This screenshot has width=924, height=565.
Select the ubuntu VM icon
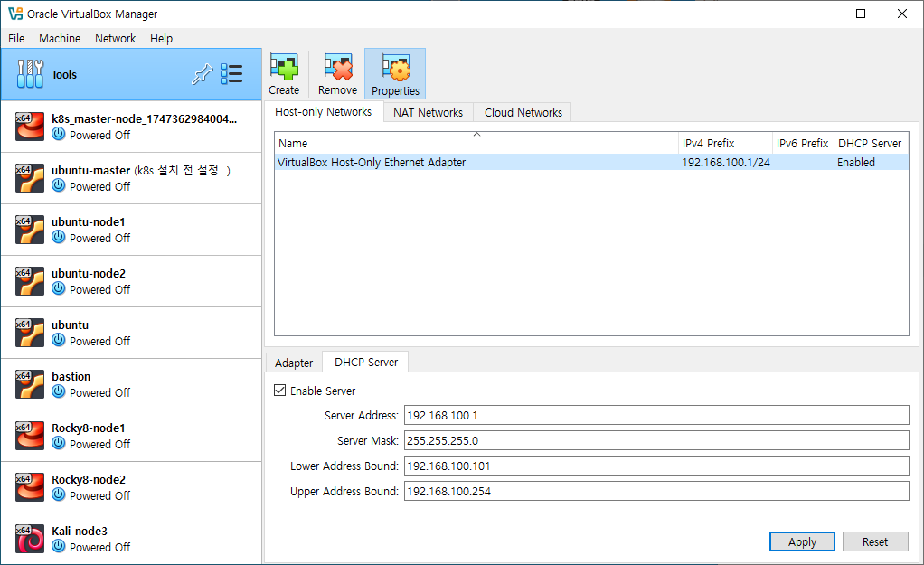[x=30, y=333]
